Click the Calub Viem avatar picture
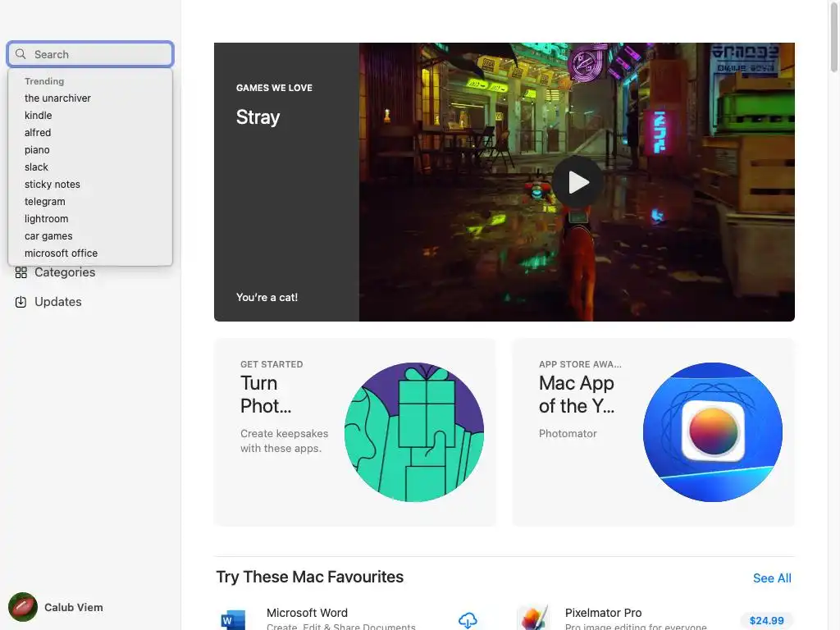840x630 pixels. coord(23,607)
